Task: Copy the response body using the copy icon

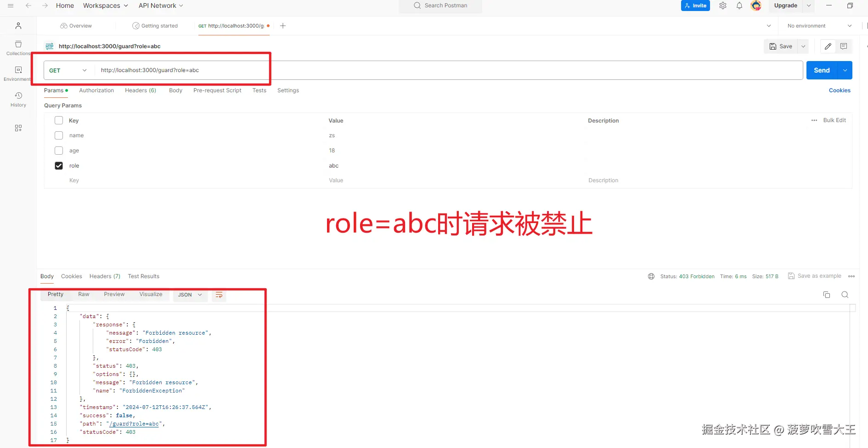Action: 827,295
